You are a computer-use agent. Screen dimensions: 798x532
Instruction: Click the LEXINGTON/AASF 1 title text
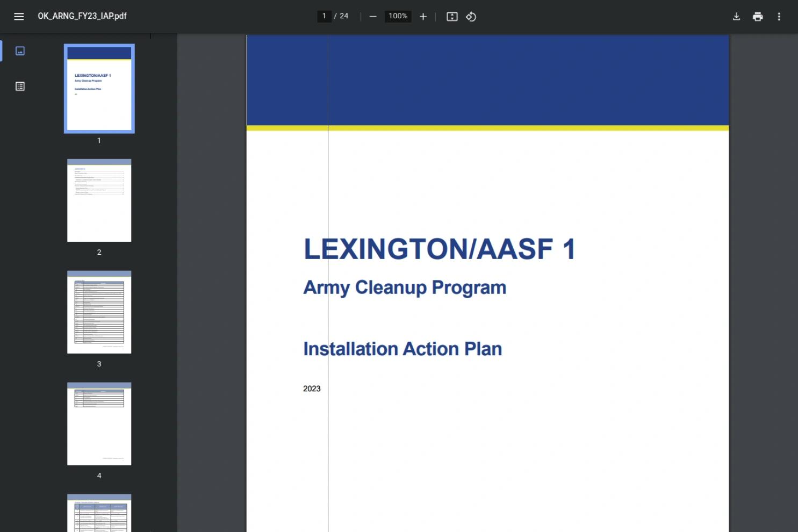pyautogui.click(x=440, y=249)
